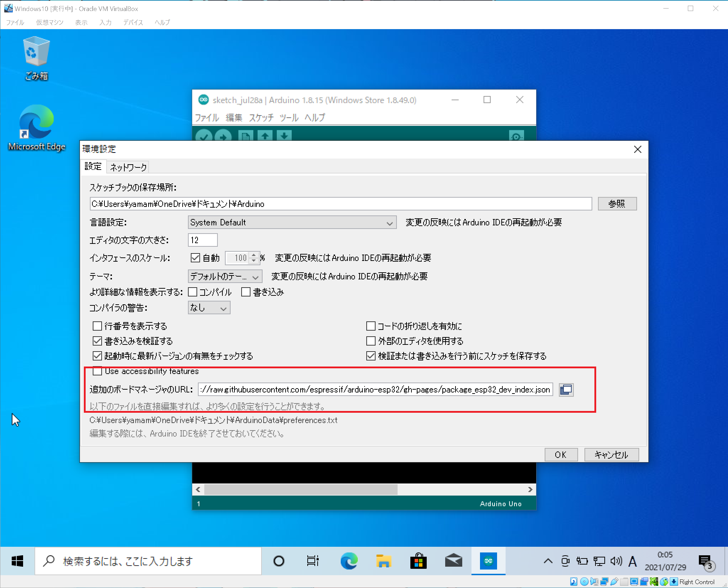This screenshot has width=728, height=588.
Task: Switch to the ネットワーク tab
Action: (x=128, y=167)
